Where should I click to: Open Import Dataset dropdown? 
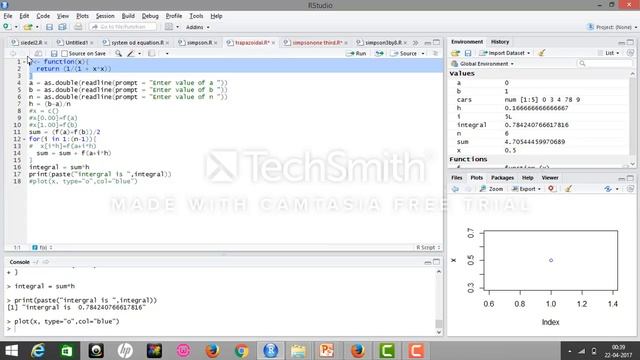pos(505,53)
